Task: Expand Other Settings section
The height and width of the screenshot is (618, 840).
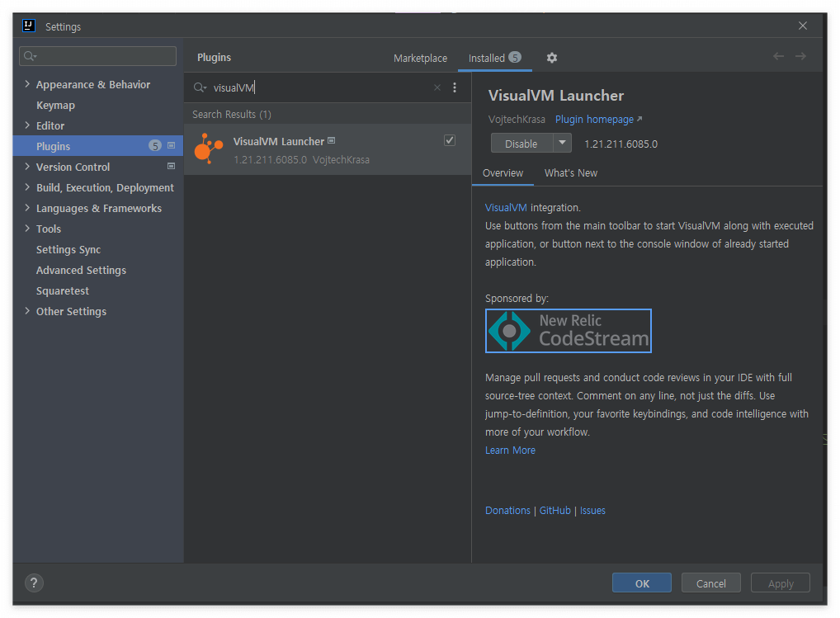Action: coord(27,311)
